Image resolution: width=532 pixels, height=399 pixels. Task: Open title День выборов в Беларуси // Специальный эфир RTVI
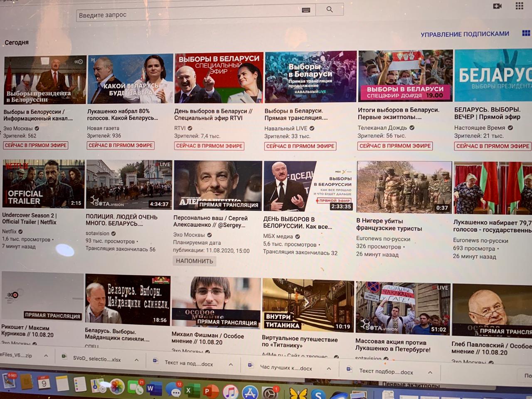(x=213, y=115)
